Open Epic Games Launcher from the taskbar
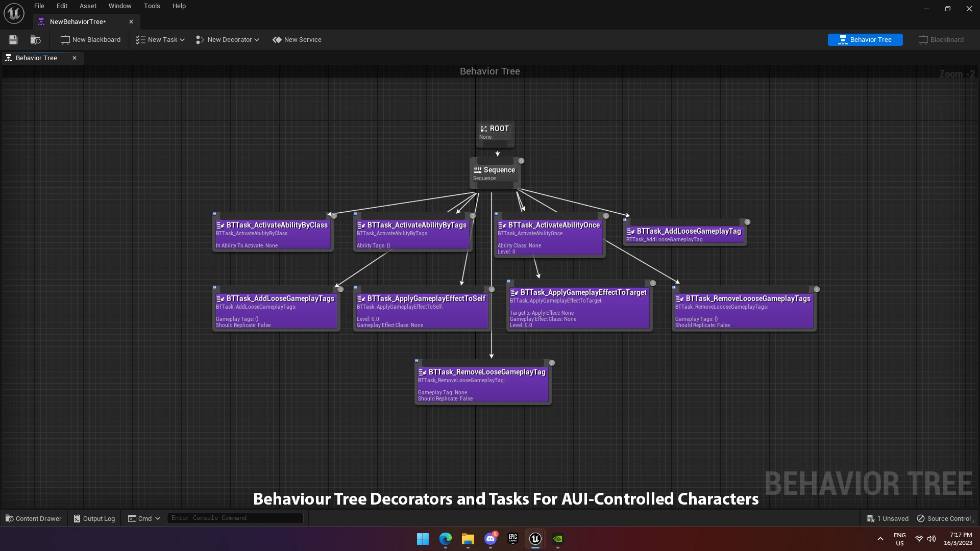Viewport: 980px width, 551px height. (x=513, y=539)
